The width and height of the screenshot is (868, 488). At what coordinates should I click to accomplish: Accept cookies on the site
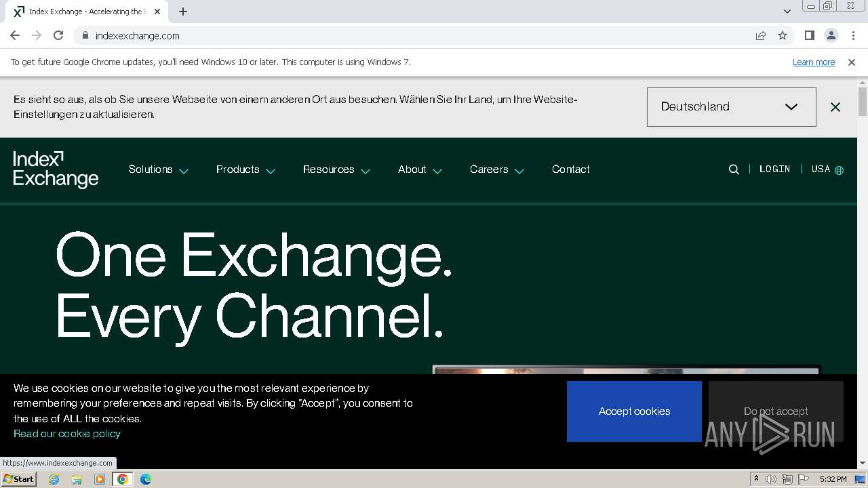coord(634,411)
